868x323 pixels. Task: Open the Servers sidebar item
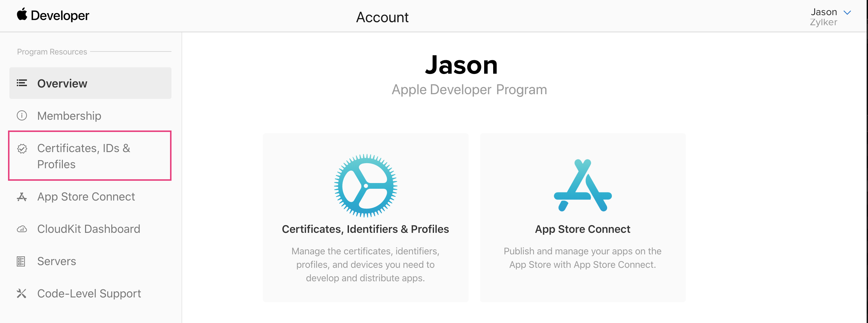[x=56, y=261]
